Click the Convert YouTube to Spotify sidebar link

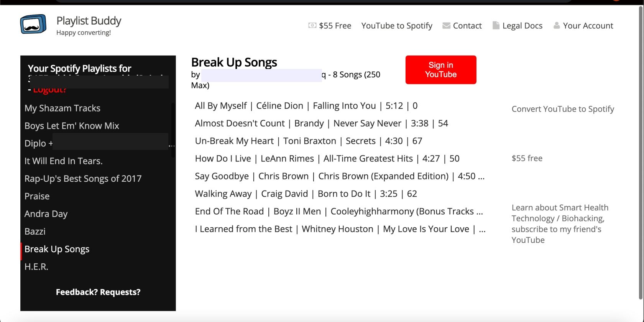563,109
